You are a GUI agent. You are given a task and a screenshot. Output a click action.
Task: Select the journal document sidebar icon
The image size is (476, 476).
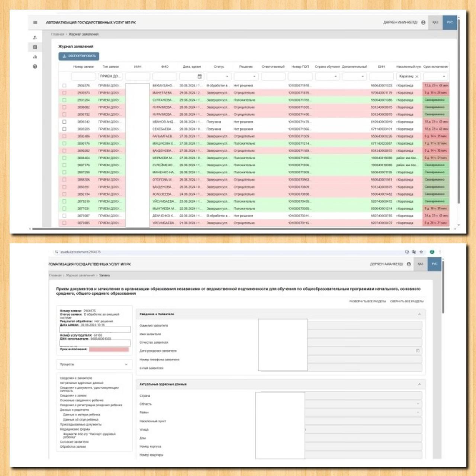(x=35, y=47)
